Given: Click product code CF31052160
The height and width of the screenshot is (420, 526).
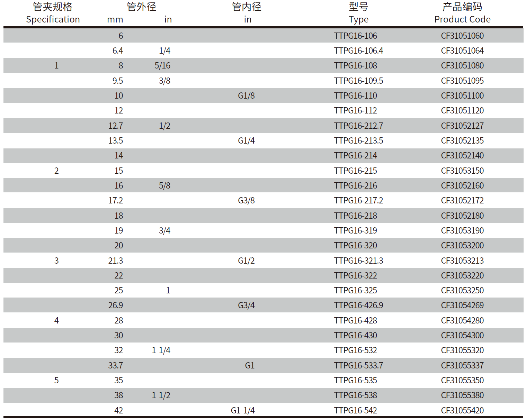Looking at the screenshot, I should click(462, 185).
